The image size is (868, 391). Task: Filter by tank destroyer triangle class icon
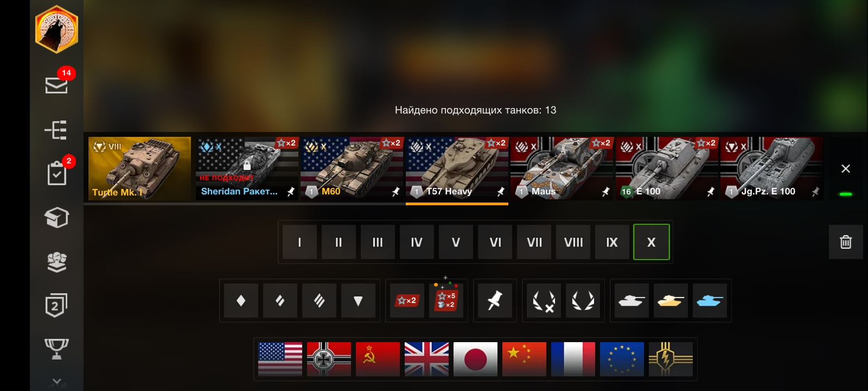click(x=358, y=300)
